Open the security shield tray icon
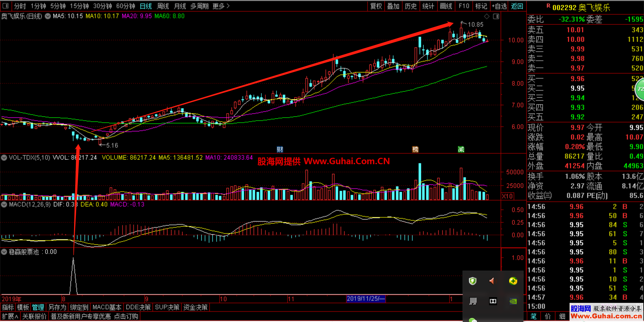 [473, 281]
